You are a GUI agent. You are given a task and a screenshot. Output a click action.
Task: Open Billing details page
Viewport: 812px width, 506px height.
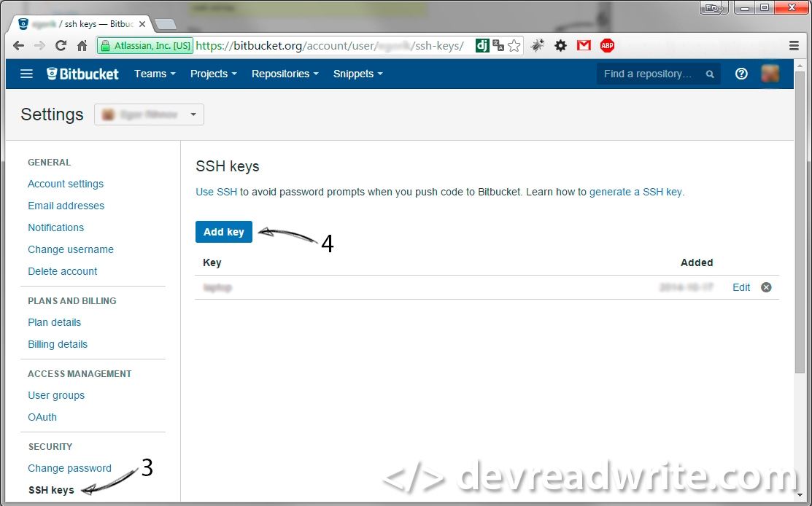[58, 344]
